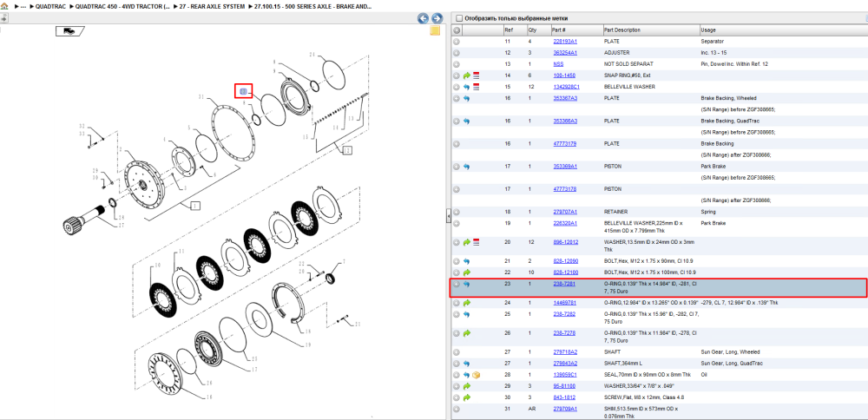The image size is (868, 420).
Task: Select the circle for Ref 31 SHIM
Action: coord(457,409)
